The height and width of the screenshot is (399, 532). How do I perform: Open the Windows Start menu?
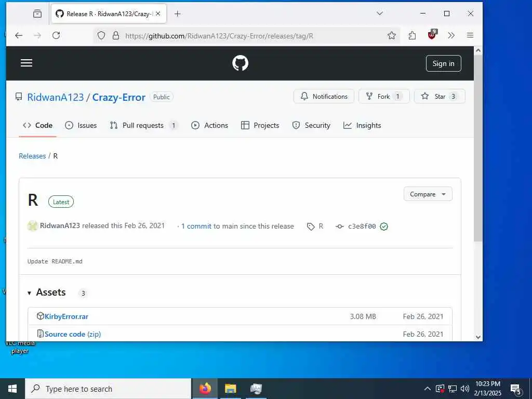pyautogui.click(x=12, y=389)
